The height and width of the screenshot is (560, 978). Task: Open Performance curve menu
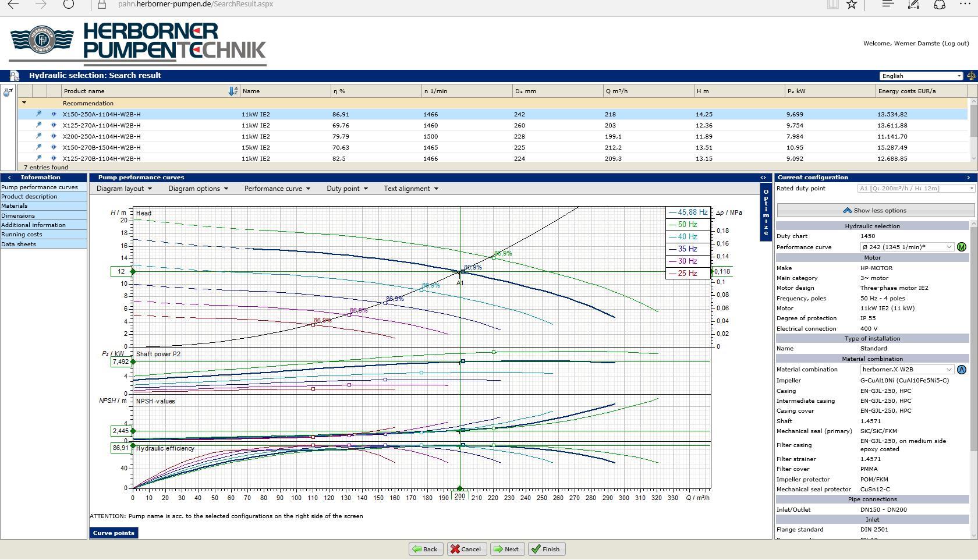277,189
